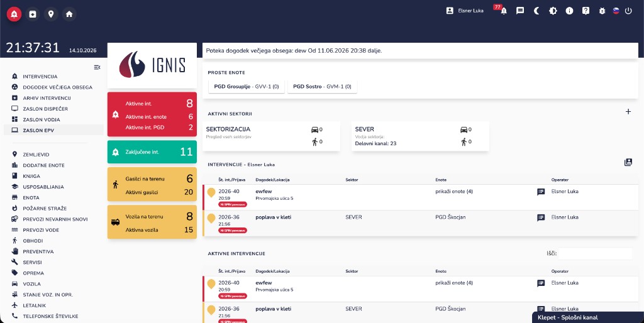Image resolution: width=644 pixels, height=323 pixels.
Task: Open SERVISI in the sidebar
Action: pos(53,262)
